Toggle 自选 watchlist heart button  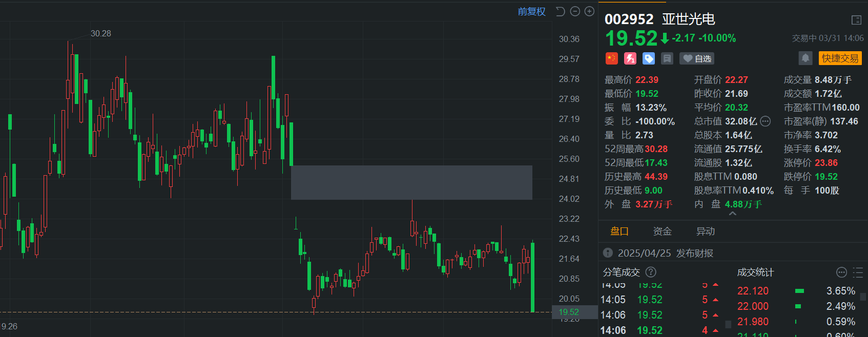(x=697, y=58)
